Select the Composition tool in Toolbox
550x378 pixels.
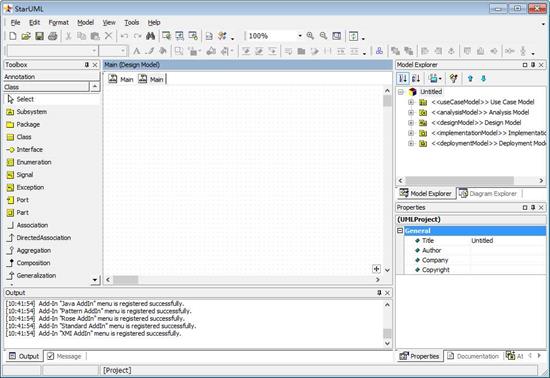pyautogui.click(x=52, y=263)
